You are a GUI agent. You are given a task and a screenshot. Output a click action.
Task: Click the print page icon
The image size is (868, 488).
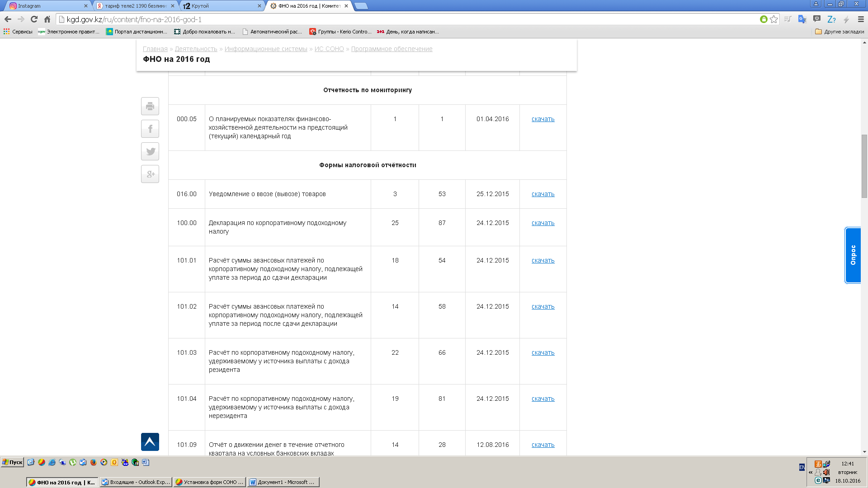(150, 106)
